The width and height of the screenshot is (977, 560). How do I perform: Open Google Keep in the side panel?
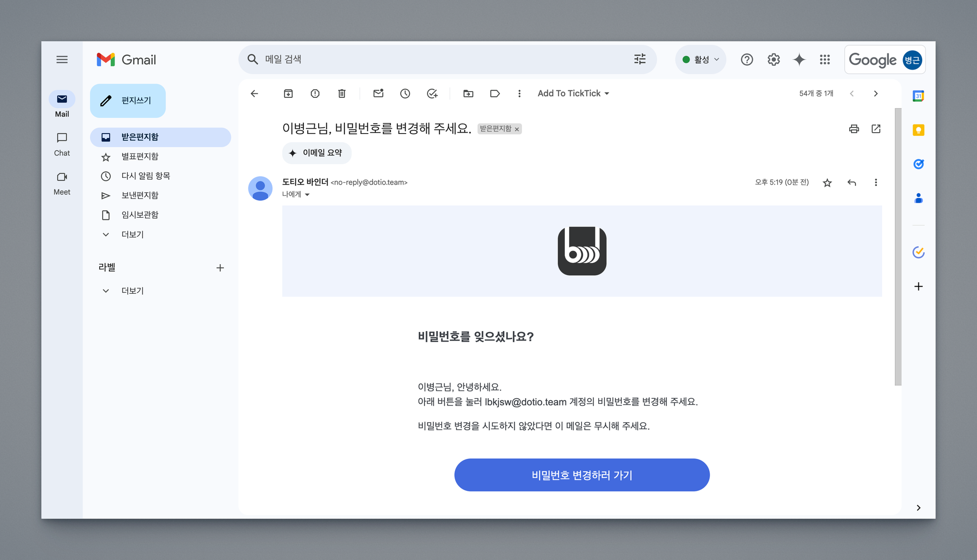pos(918,130)
